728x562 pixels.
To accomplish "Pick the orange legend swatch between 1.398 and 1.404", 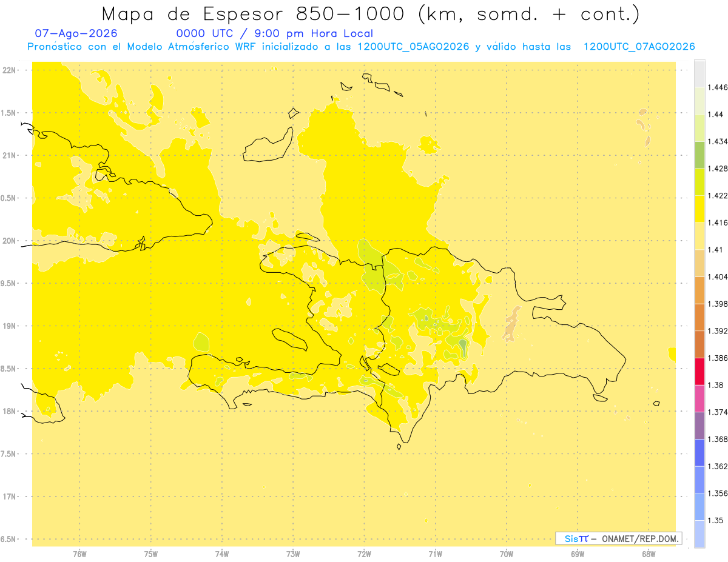I will (699, 290).
